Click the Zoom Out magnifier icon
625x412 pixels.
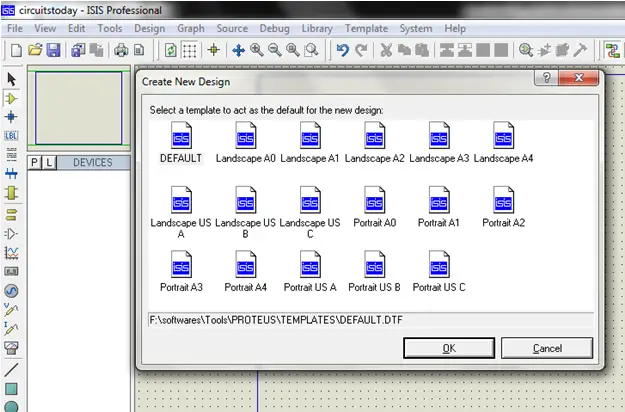point(275,50)
